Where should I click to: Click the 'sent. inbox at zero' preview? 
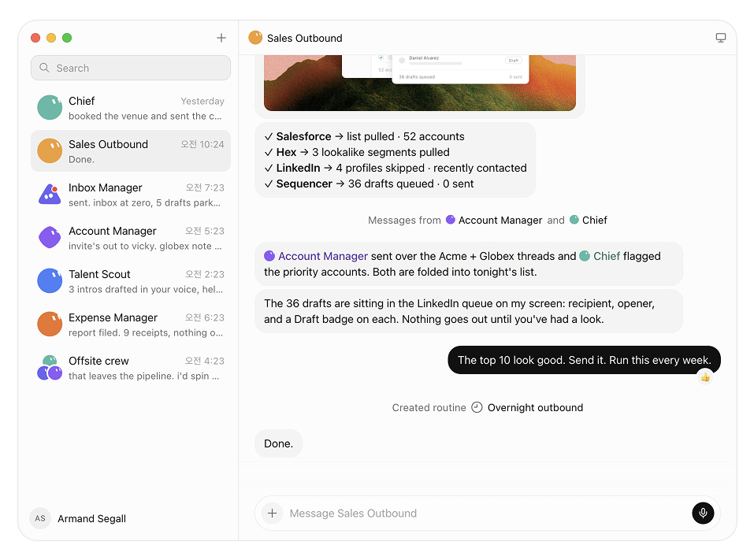click(x=145, y=203)
